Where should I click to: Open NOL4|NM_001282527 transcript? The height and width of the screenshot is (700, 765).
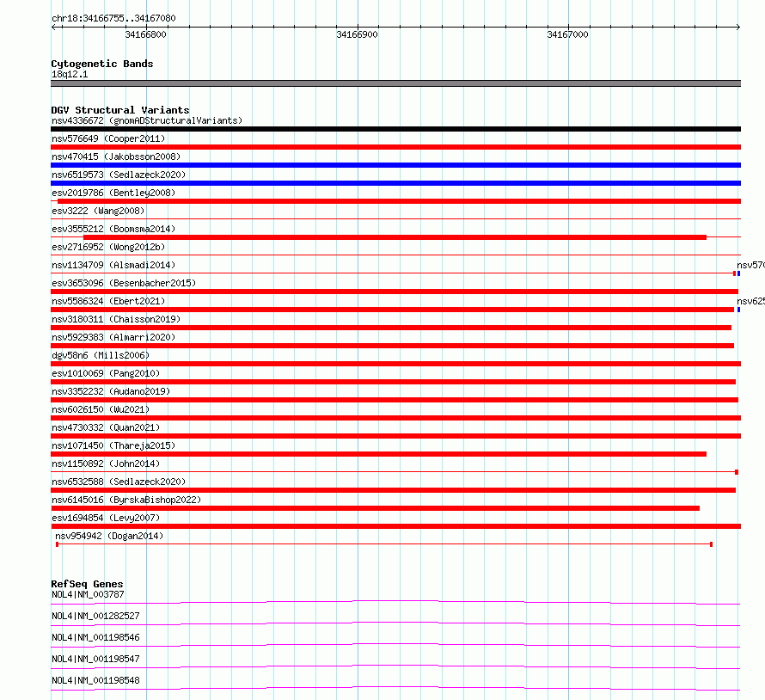[x=95, y=616]
